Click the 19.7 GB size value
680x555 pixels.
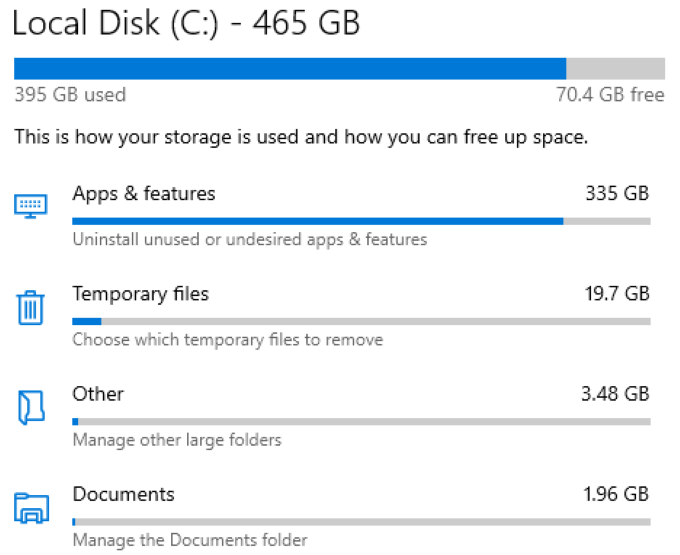[615, 294]
